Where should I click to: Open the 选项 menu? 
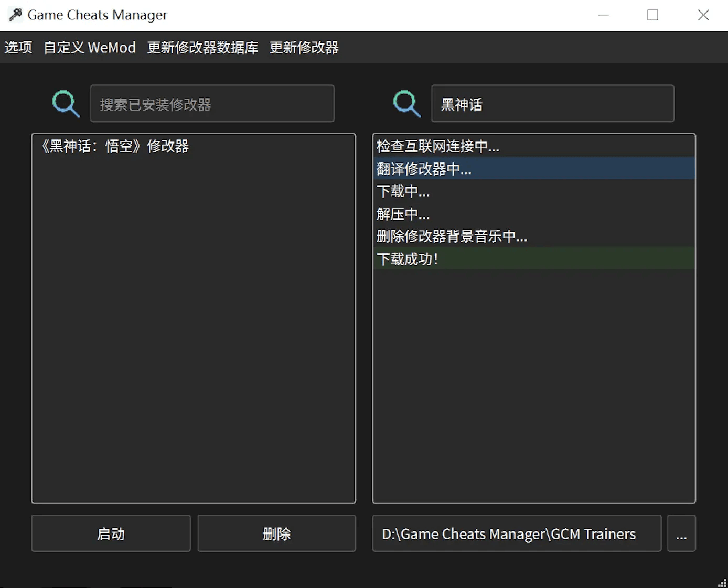pos(18,48)
